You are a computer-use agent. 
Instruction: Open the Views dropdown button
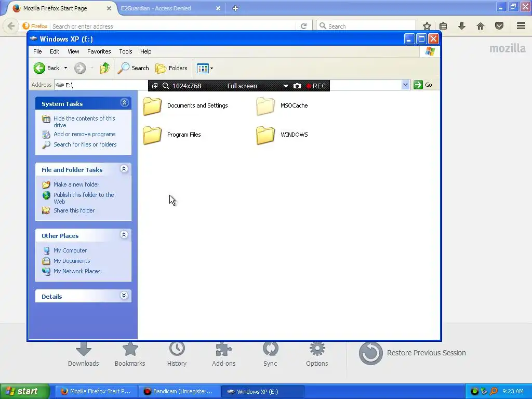[205, 68]
